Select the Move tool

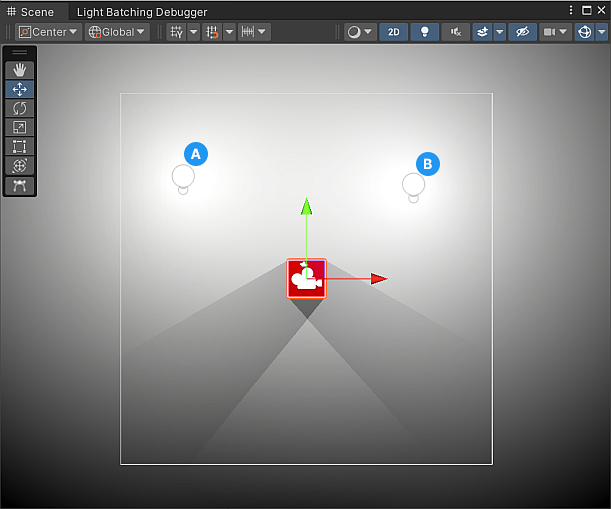pos(19,89)
